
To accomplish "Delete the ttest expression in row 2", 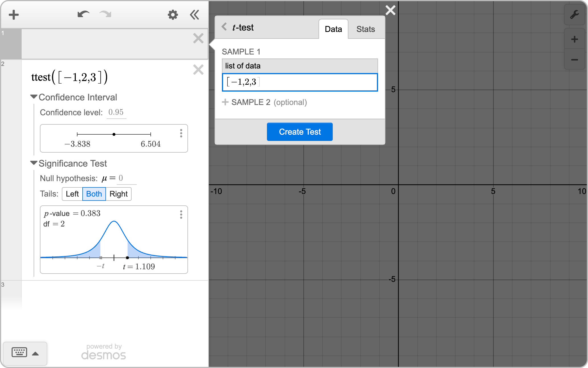I will point(198,70).
